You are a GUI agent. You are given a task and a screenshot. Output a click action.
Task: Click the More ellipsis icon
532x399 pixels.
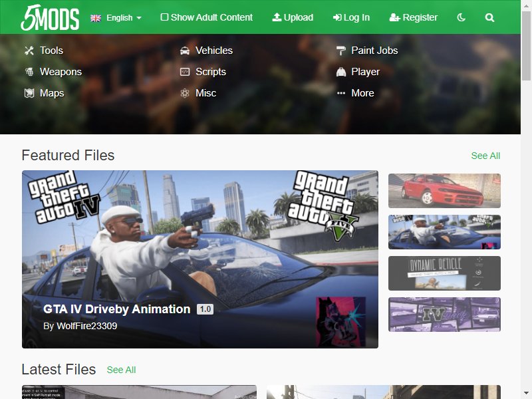tap(341, 93)
